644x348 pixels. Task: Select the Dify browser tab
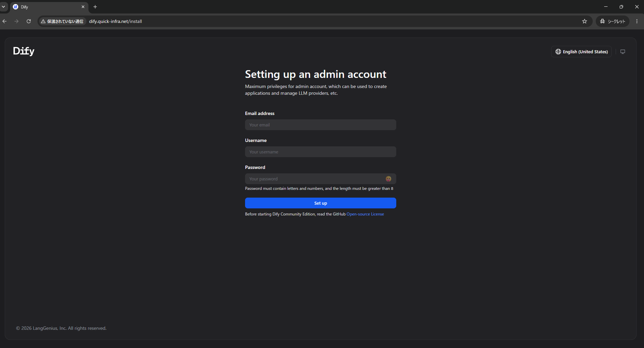tap(49, 7)
